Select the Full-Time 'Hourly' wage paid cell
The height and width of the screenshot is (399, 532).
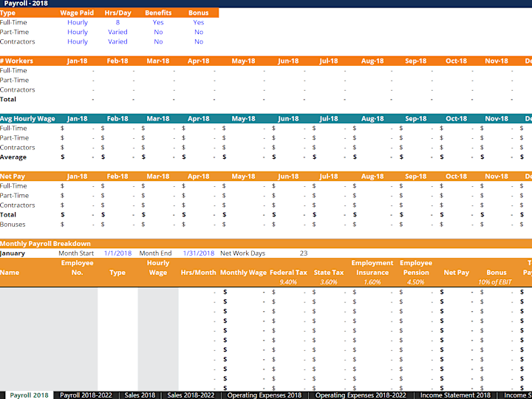click(78, 22)
